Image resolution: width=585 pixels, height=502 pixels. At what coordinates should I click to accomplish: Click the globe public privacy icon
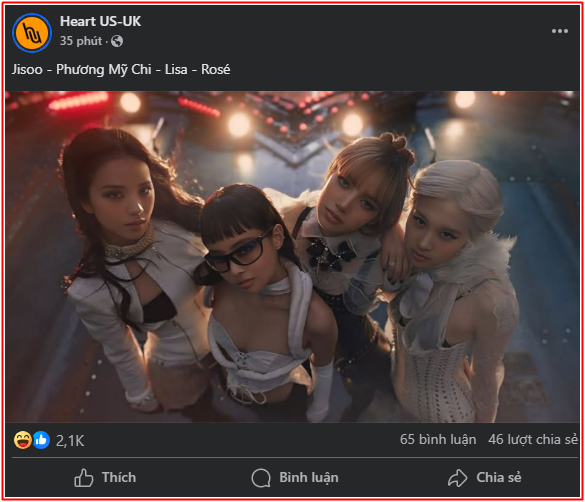coord(117,41)
